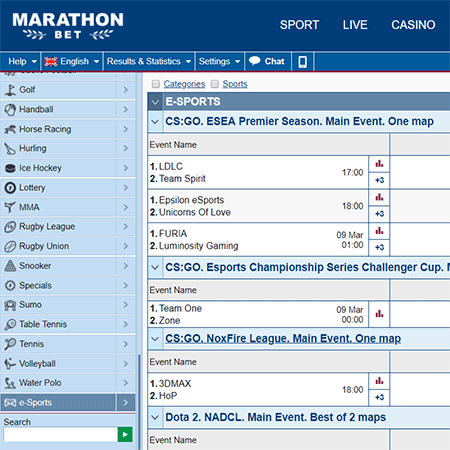The height and width of the screenshot is (450, 450).
Task: Select the Rugby League ball icon
Action: [x=10, y=227]
